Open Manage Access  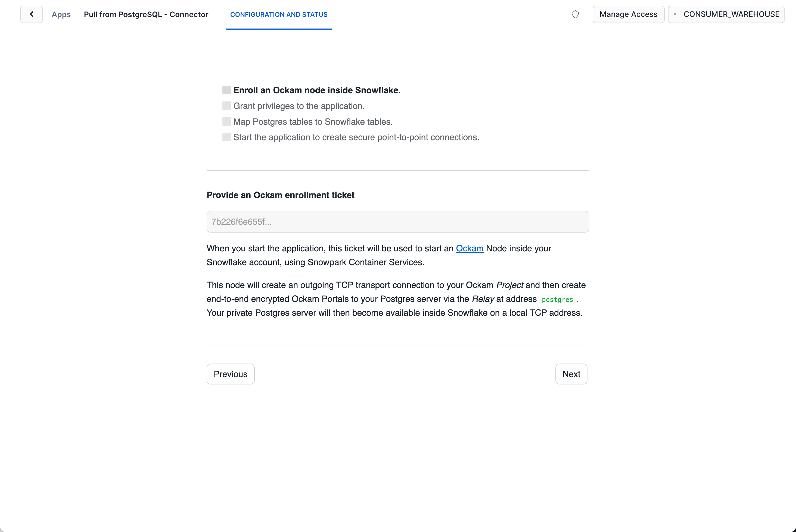(628, 14)
